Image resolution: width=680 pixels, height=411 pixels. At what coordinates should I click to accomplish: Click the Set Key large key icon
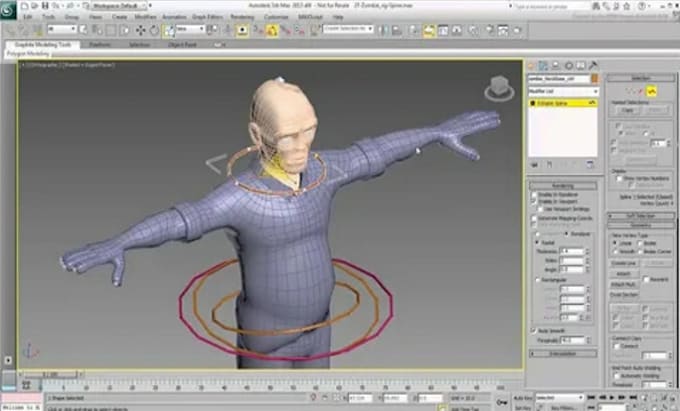502,402
